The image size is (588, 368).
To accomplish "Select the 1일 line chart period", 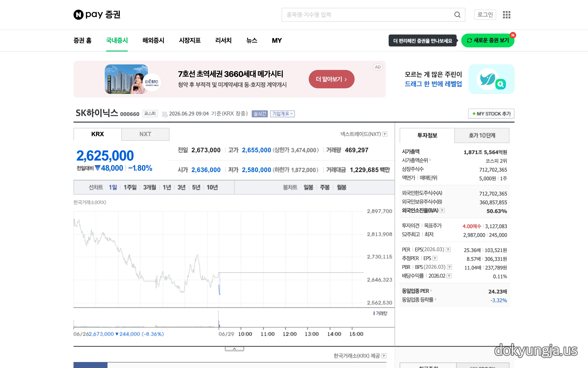I will pyautogui.click(x=113, y=187).
